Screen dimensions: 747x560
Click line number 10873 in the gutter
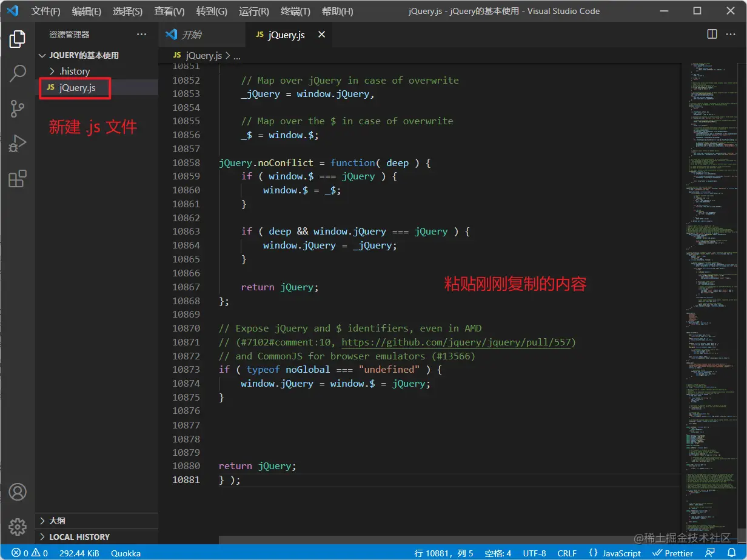[x=186, y=370]
